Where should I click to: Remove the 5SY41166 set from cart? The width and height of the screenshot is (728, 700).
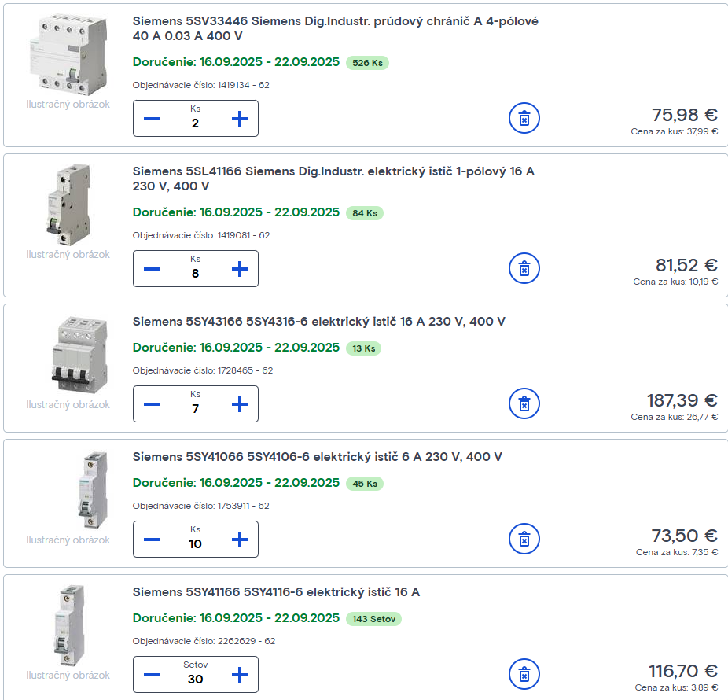[523, 674]
